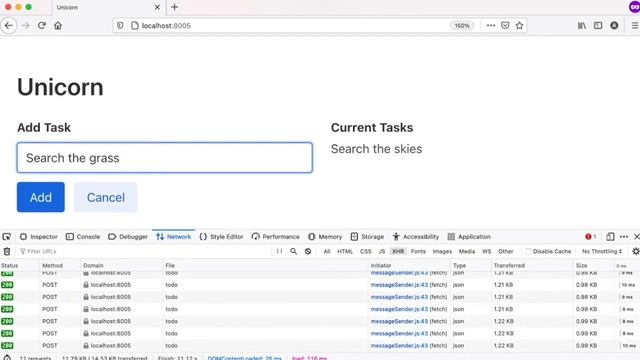Open the Memory tab
Screen dimensions: 640x360
tap(325, 237)
